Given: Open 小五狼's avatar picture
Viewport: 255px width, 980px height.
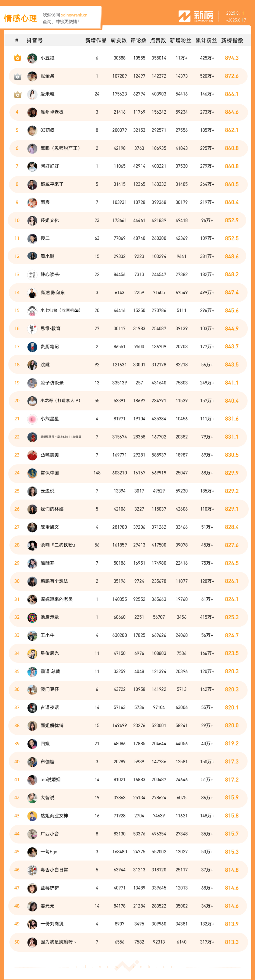Looking at the screenshot, I should tap(32, 58).
